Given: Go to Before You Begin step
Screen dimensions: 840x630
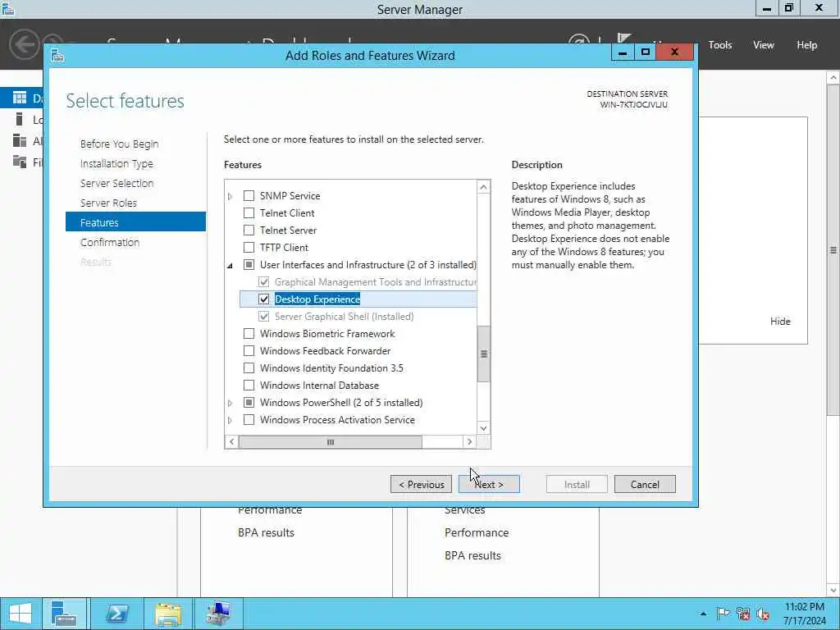Looking at the screenshot, I should pos(120,144).
